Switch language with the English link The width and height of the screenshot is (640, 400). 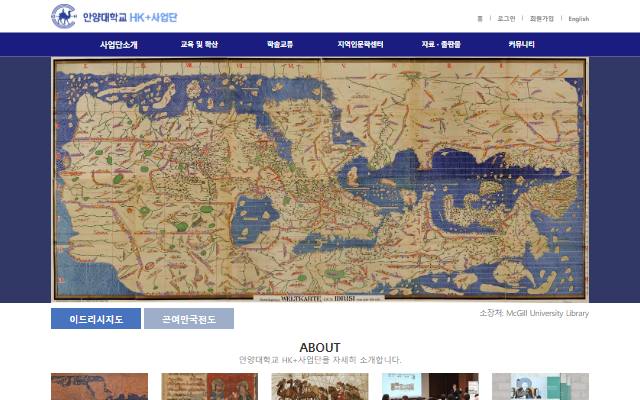578,19
